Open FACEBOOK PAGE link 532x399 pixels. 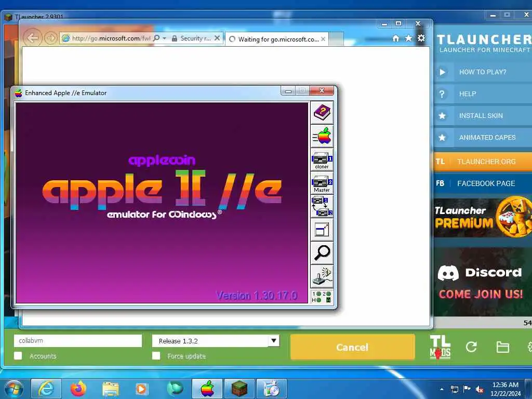483,183
